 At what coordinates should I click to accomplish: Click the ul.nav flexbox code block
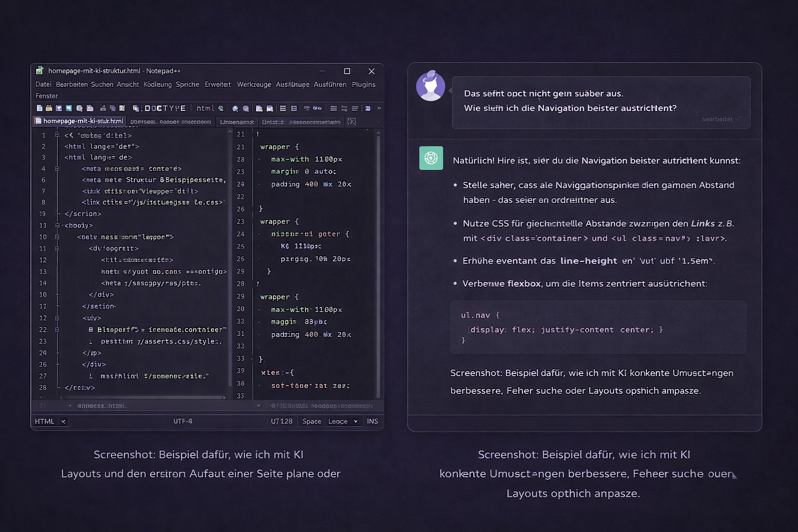598,327
